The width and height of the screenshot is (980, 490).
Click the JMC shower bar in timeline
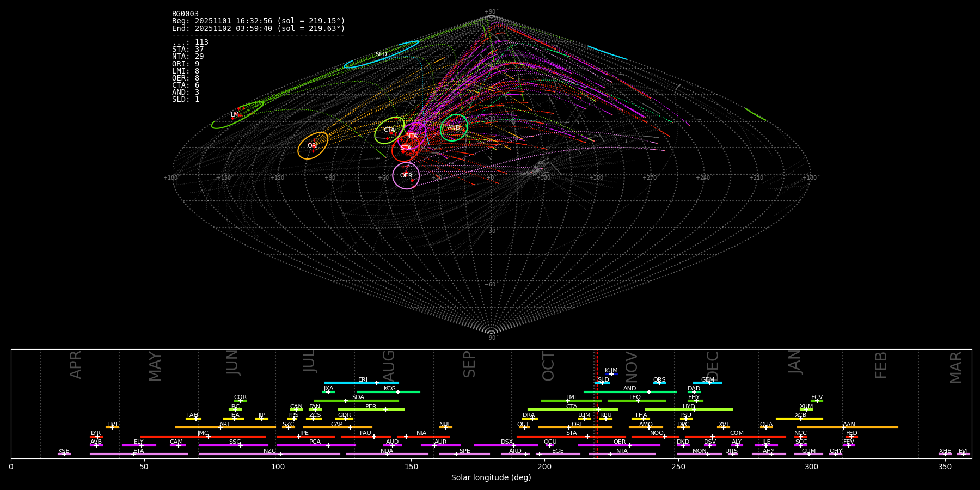coord(203,437)
